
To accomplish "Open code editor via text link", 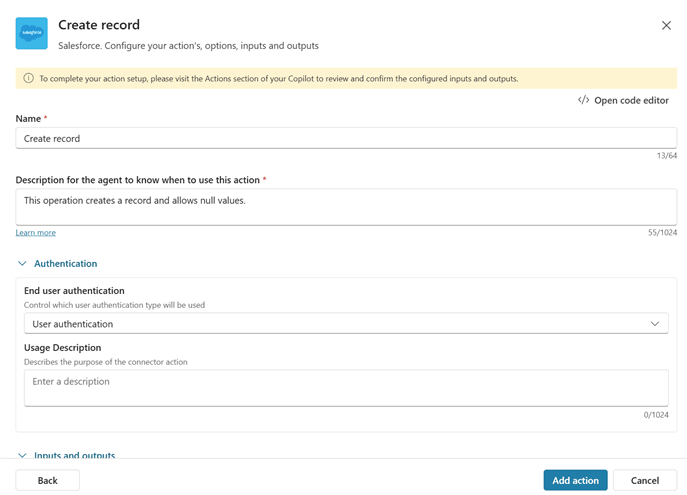I will tap(631, 100).
